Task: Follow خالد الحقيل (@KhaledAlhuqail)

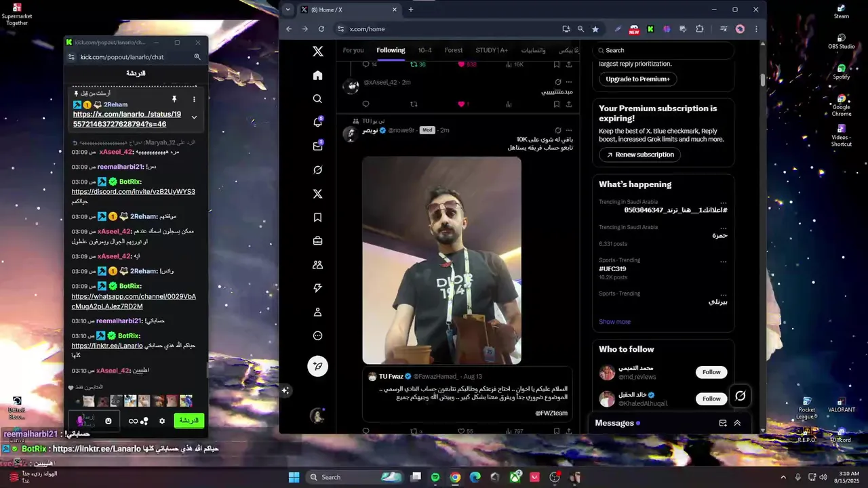Action: [711, 399]
